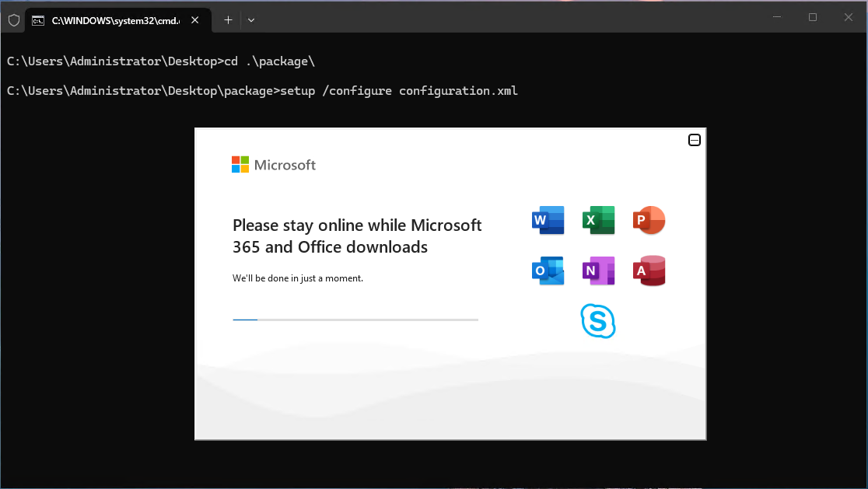The height and width of the screenshot is (489, 868).
Task: Click the OneNote app icon
Action: pyautogui.click(x=598, y=271)
